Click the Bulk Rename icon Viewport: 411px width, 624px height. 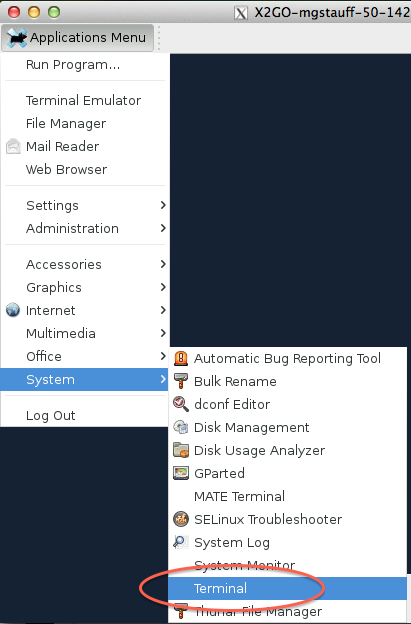(181, 381)
